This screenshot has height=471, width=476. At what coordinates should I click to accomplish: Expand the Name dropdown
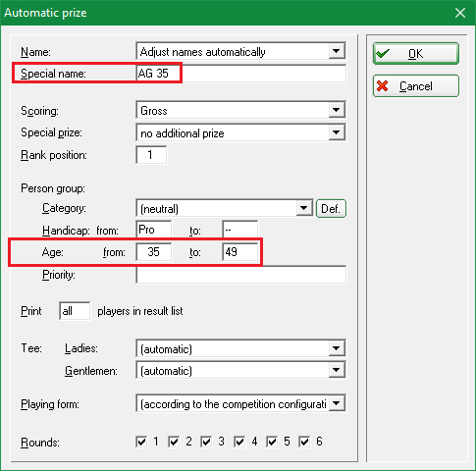[x=337, y=51]
